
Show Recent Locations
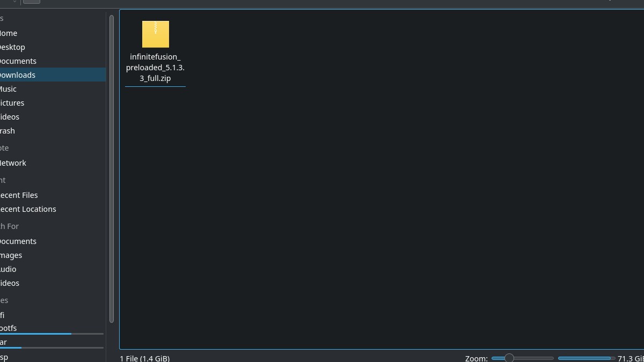pos(28,209)
